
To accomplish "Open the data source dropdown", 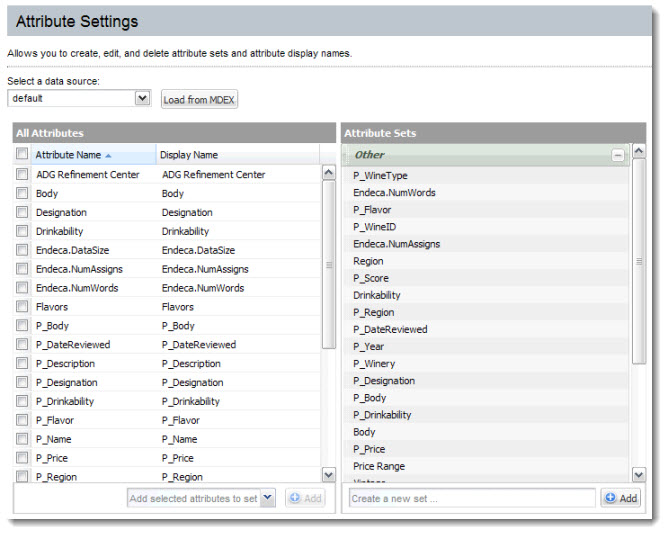I will coord(142,98).
